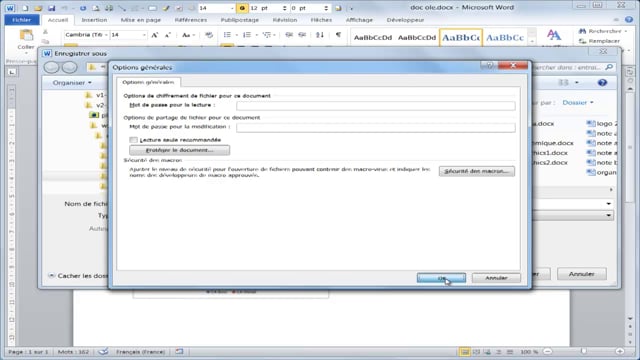The width and height of the screenshot is (640, 360).
Task: Click the Mot de passe pour la modification field
Action: [376, 127]
